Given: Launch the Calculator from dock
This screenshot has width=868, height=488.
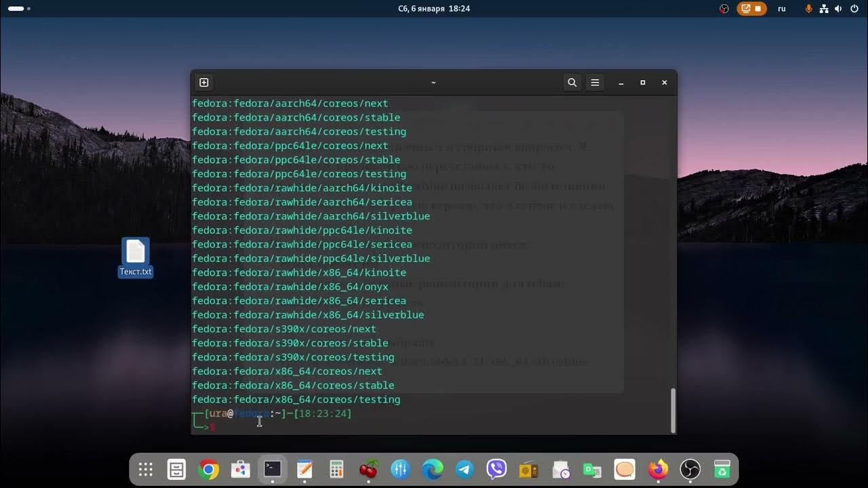Looking at the screenshot, I should click(336, 469).
